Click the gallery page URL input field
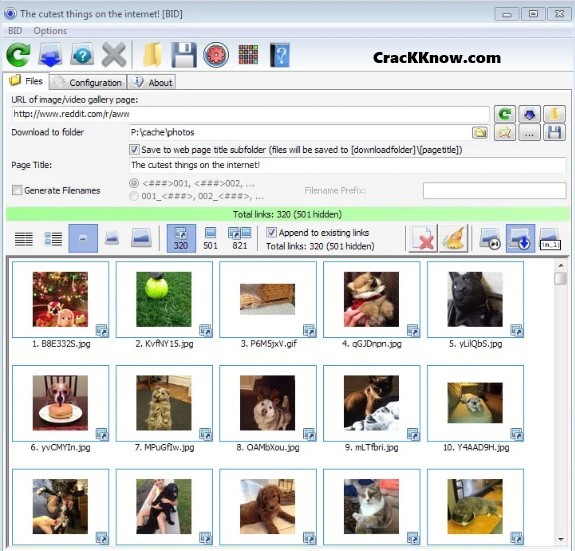The image size is (575, 551). [x=250, y=114]
